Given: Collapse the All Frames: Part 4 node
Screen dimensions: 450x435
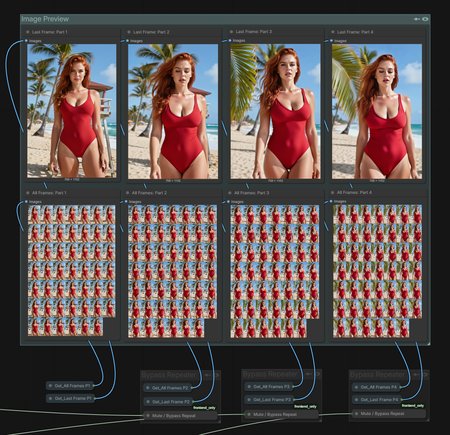Looking at the screenshot, I should [x=332, y=193].
